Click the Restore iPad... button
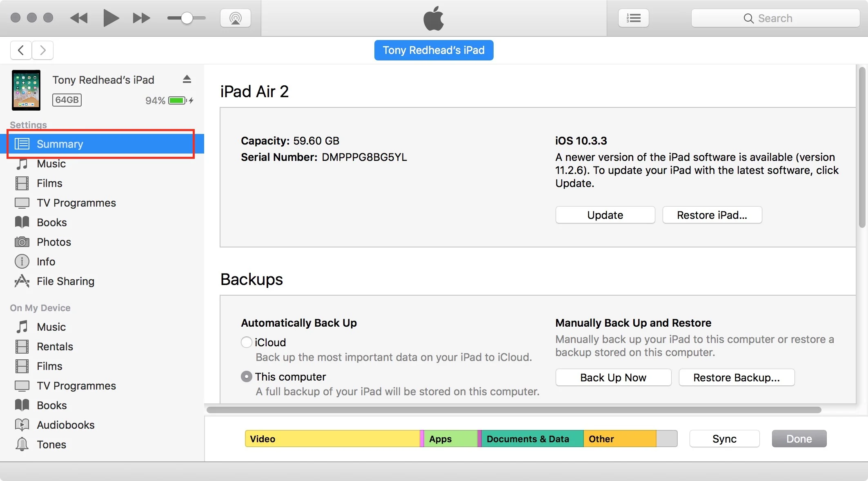The height and width of the screenshot is (481, 868). (x=712, y=215)
